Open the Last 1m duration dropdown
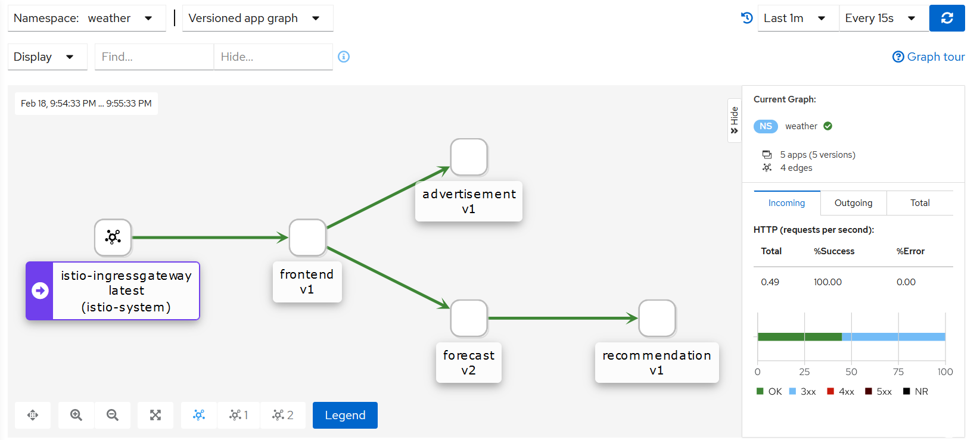Image resolution: width=980 pixels, height=440 pixels. point(798,18)
